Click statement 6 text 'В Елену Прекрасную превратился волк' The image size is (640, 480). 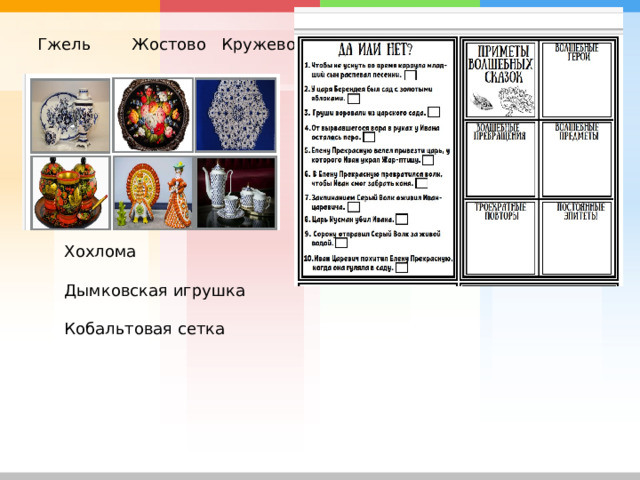(378, 174)
